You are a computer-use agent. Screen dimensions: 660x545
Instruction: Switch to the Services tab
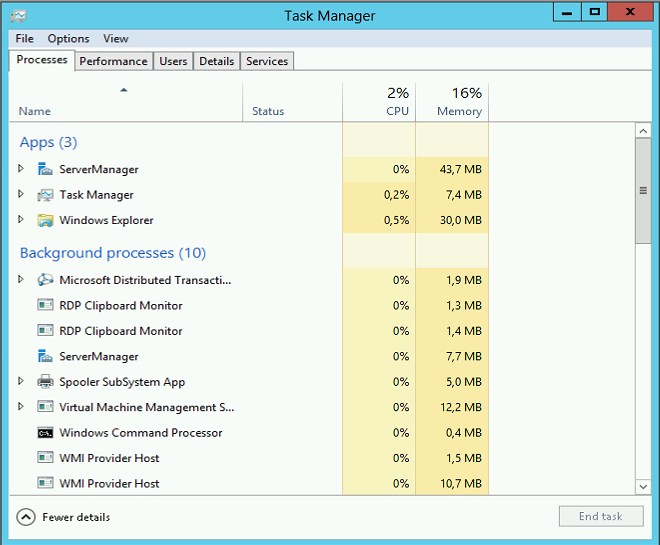[267, 61]
